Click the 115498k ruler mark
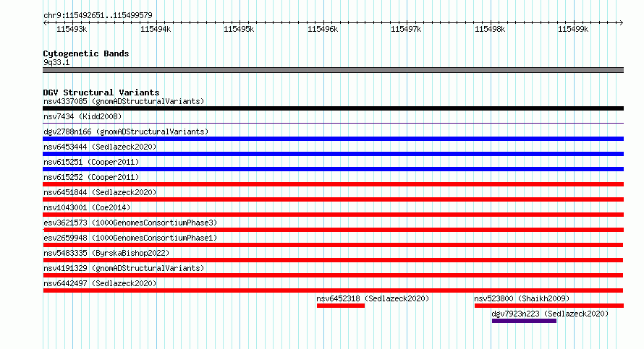Image resolution: width=644 pixels, height=349 pixels. 490,29
